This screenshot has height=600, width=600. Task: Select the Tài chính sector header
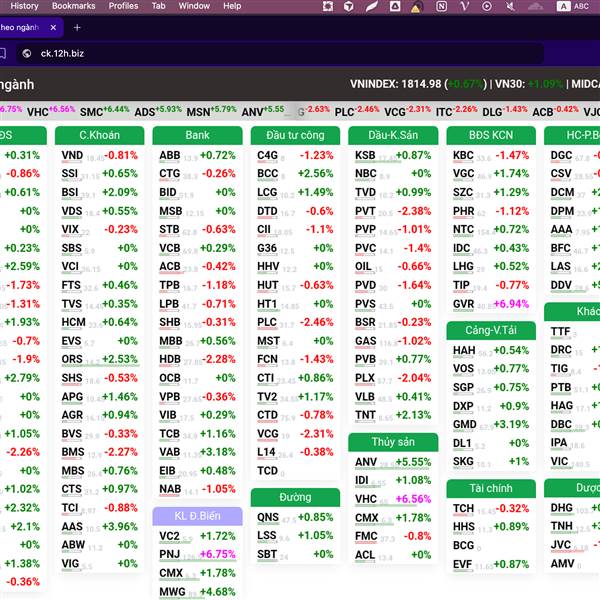coord(491,489)
